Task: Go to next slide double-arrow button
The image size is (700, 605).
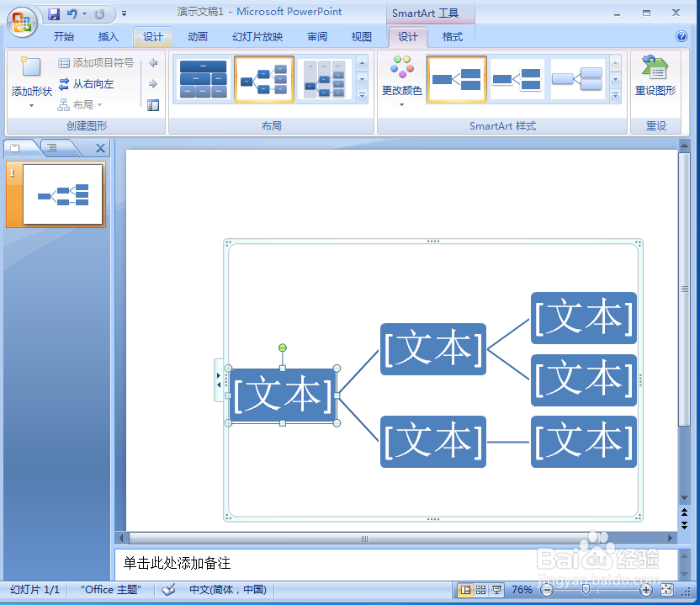Action: (684, 524)
